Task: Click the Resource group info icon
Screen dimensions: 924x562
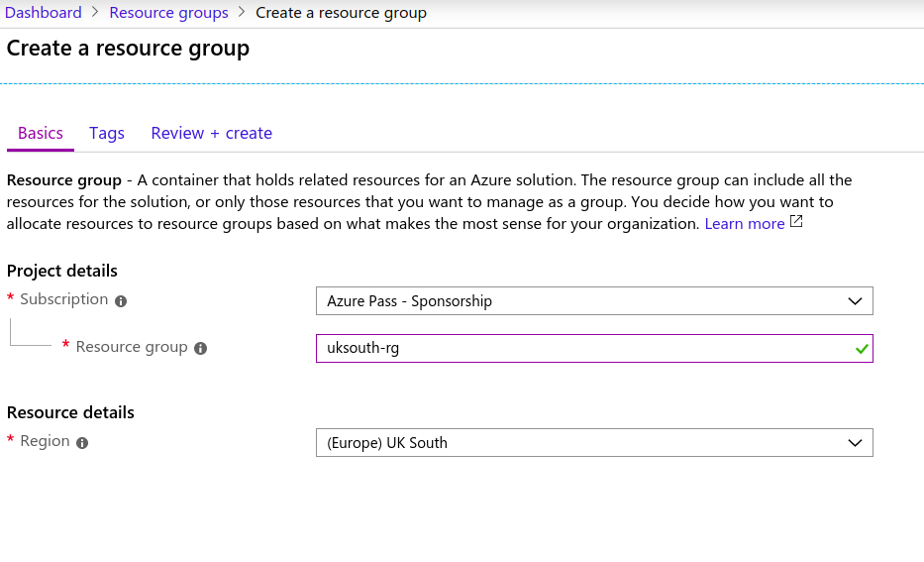Action: 200,349
